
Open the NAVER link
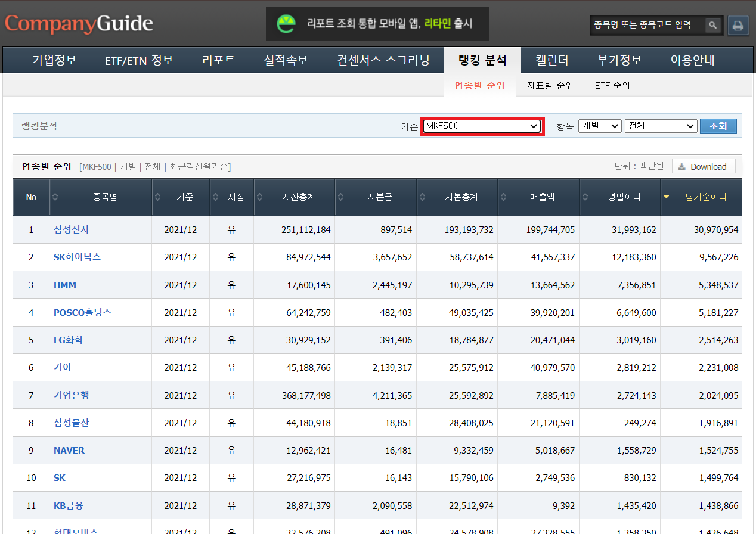69,450
